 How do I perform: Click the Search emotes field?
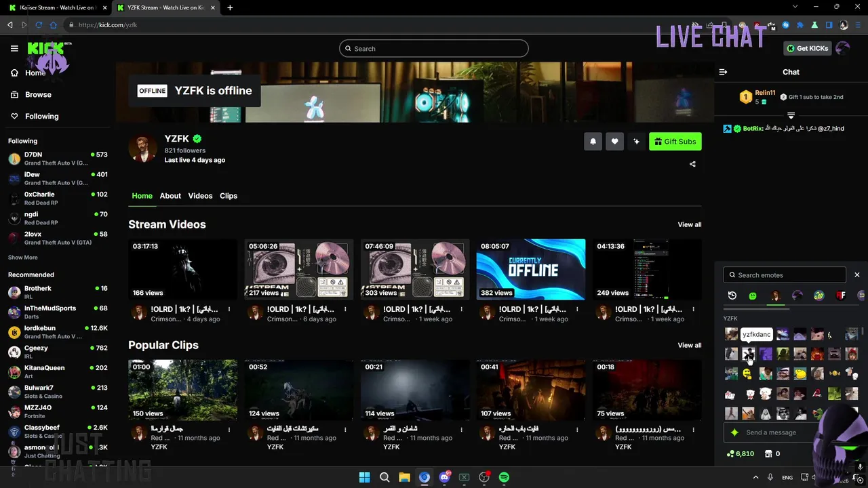pyautogui.click(x=785, y=275)
